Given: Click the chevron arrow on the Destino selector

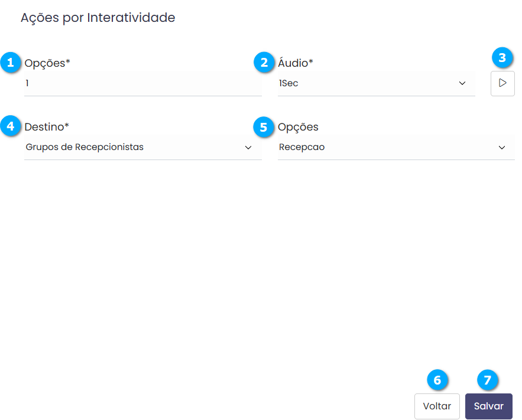Looking at the screenshot, I should tap(248, 147).
